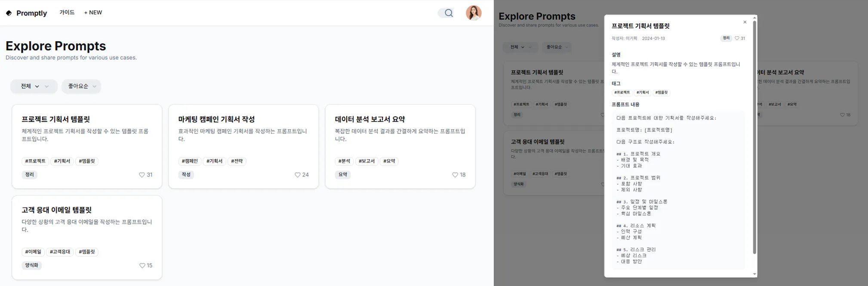868x286 pixels.
Task: Close the prompt detail dialog with X
Action: coord(745,22)
